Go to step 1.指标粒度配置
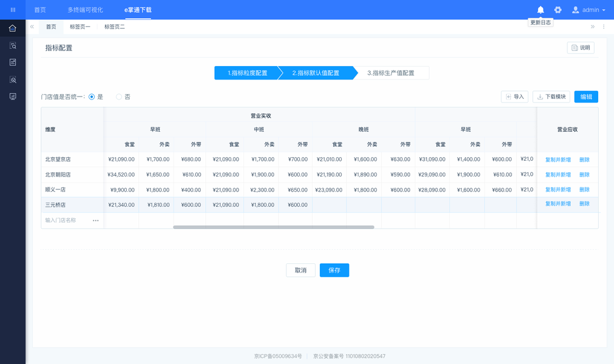 [247, 73]
